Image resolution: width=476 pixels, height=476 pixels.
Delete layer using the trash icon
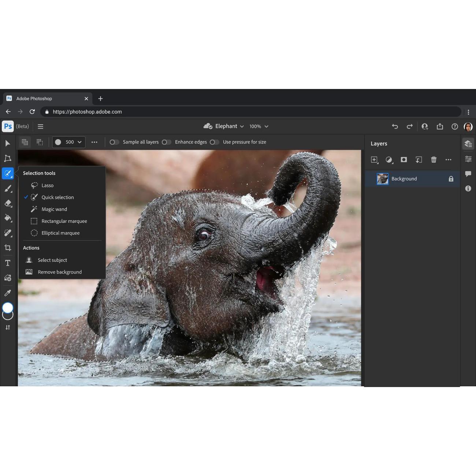tap(434, 160)
